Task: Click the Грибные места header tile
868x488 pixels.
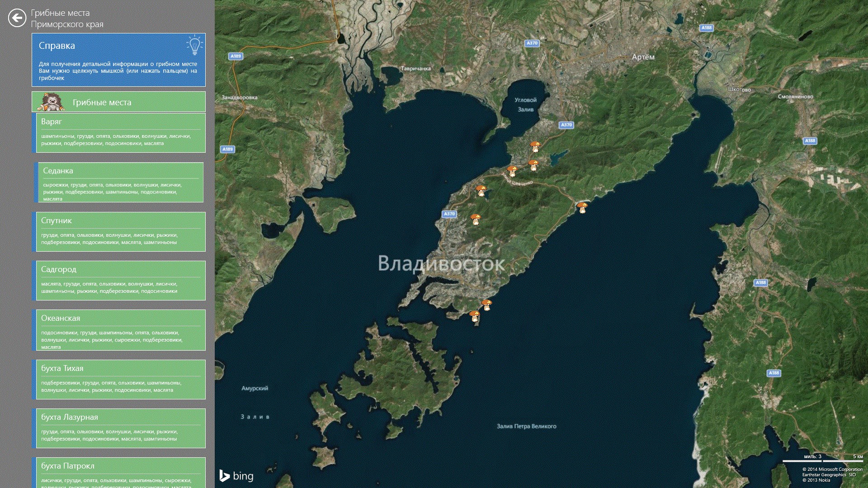Action: (x=118, y=102)
